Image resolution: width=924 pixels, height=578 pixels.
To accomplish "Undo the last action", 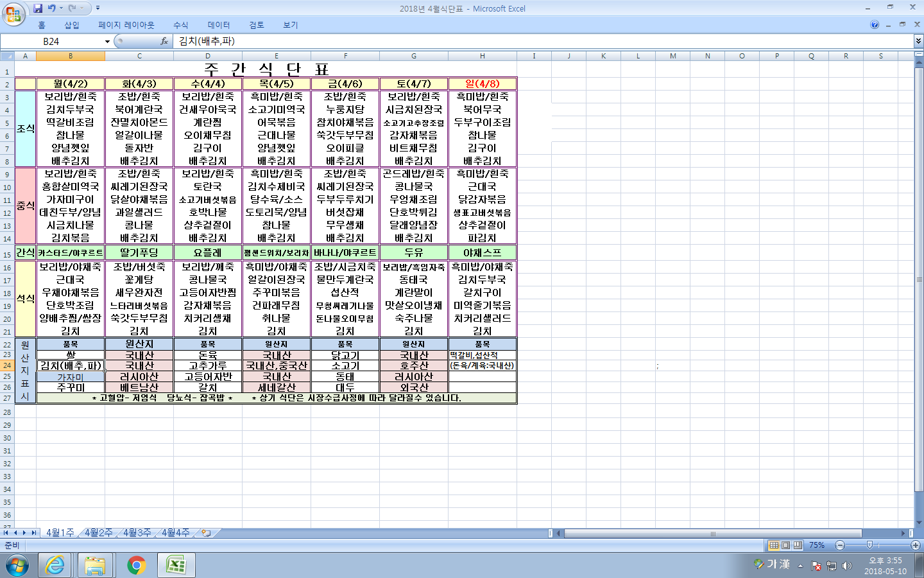I will pyautogui.click(x=52, y=8).
